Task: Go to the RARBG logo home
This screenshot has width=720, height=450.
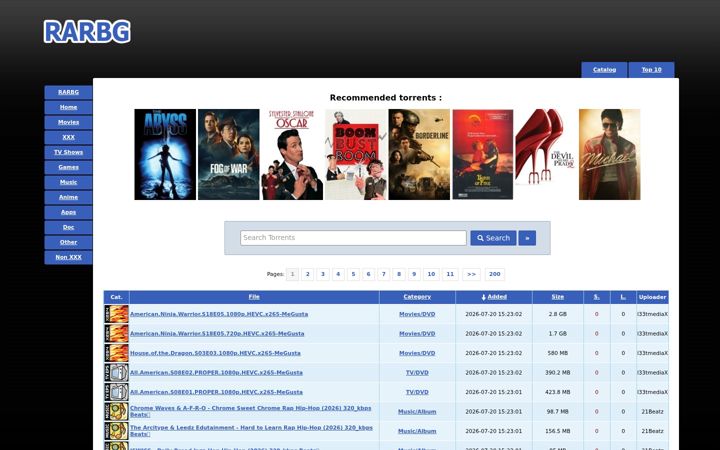Action: [x=87, y=32]
